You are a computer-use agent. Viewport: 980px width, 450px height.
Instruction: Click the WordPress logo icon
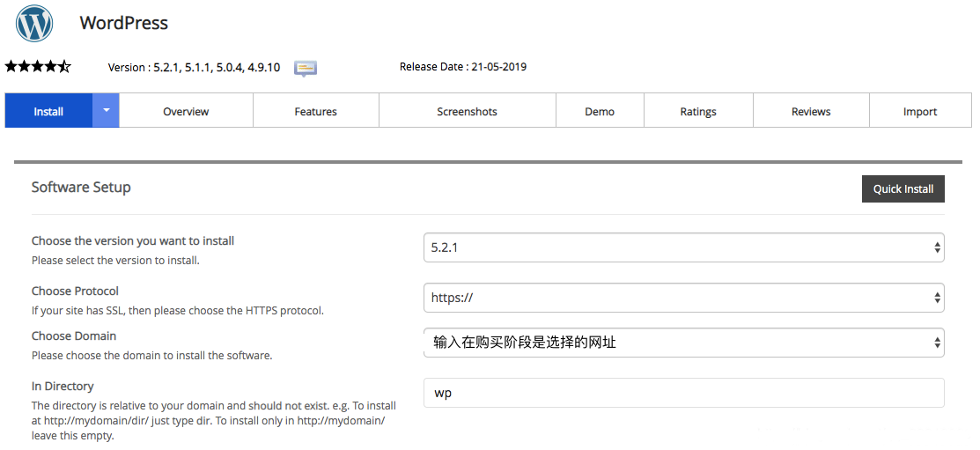tap(34, 23)
